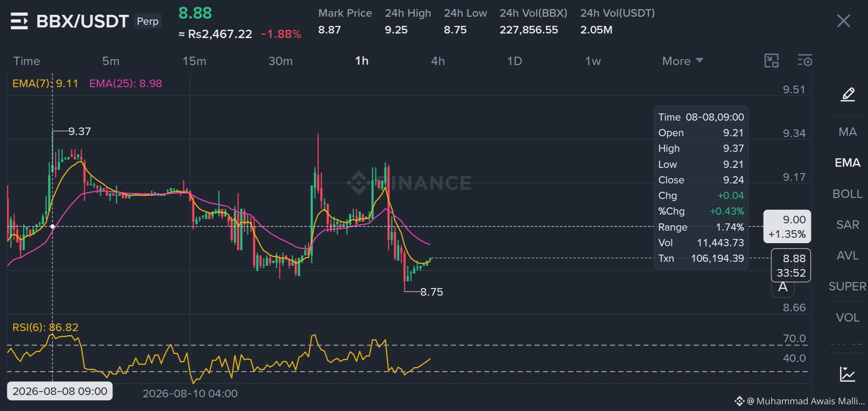
Task: Click the Muhammad Awais Malli watermark credit
Action: (x=800, y=401)
